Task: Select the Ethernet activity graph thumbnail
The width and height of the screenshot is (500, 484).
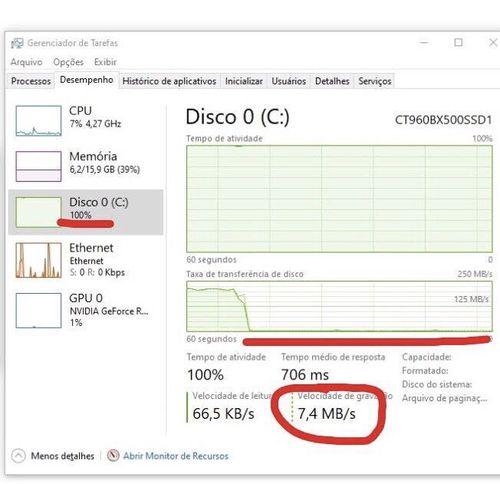Action: coord(39,260)
